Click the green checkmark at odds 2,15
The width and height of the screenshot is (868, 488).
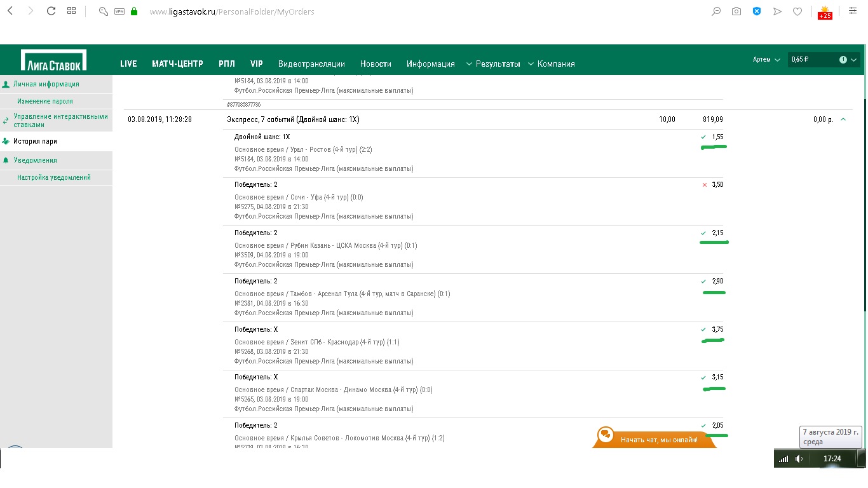703,233
